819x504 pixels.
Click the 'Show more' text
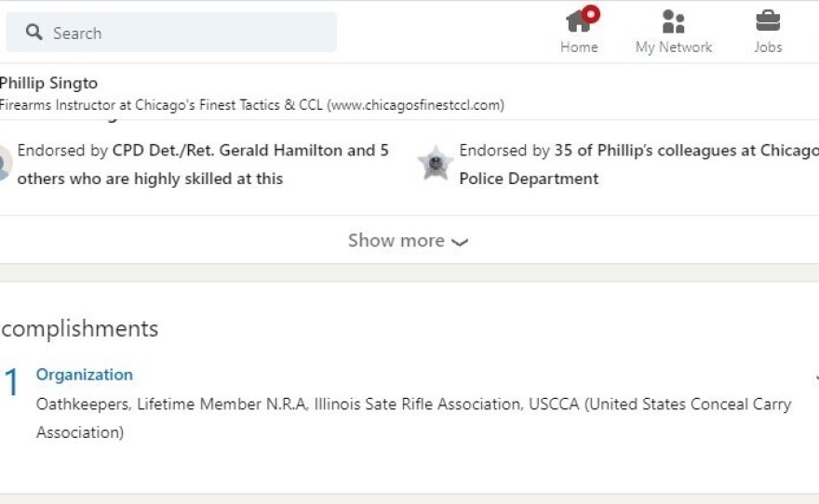click(396, 240)
